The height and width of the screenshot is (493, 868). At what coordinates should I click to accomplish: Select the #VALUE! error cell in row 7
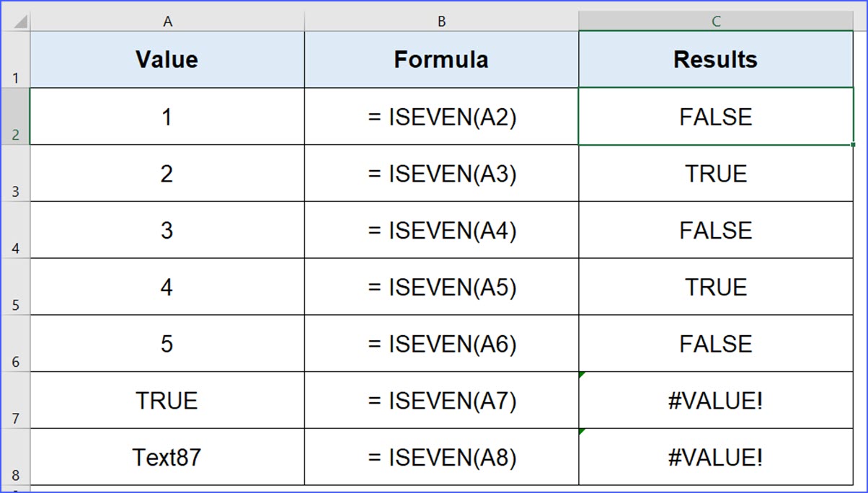(715, 400)
